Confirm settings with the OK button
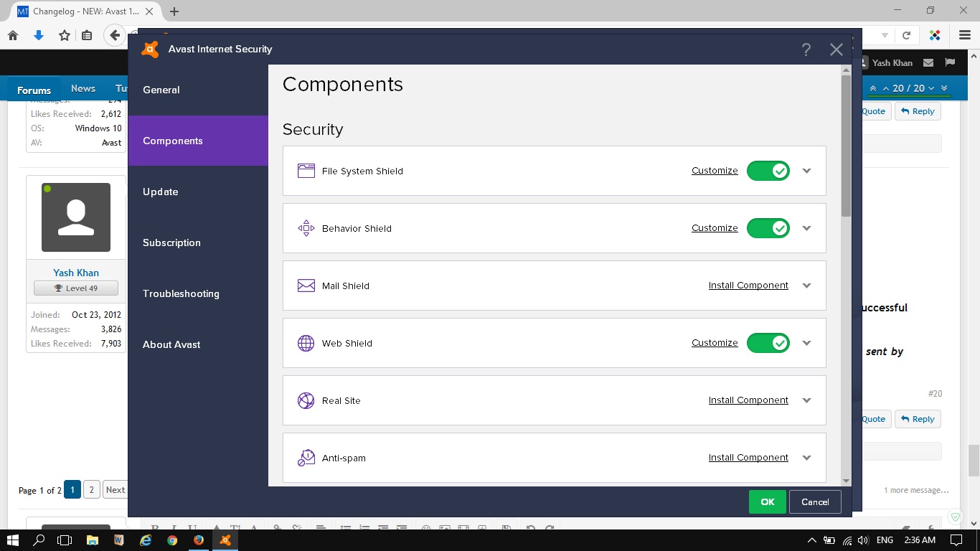The height and width of the screenshot is (551, 980). coord(768,502)
